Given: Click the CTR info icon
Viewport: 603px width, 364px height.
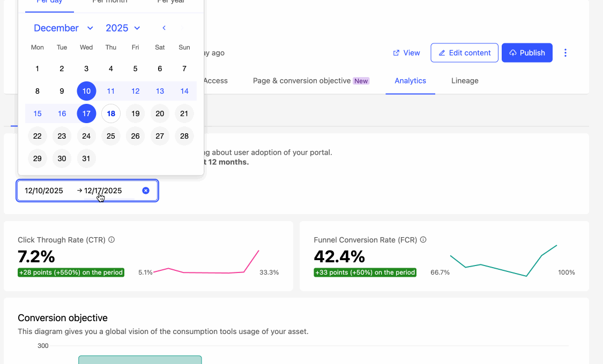Looking at the screenshot, I should (x=111, y=240).
